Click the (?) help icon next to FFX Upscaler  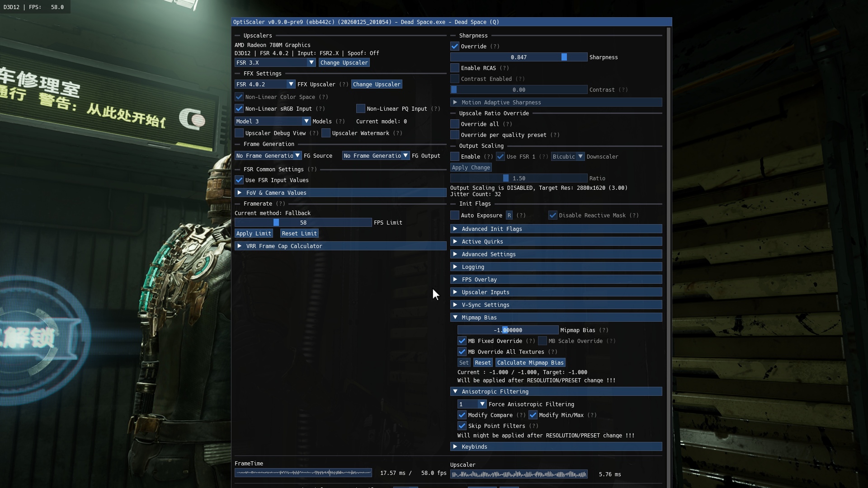[x=344, y=84]
